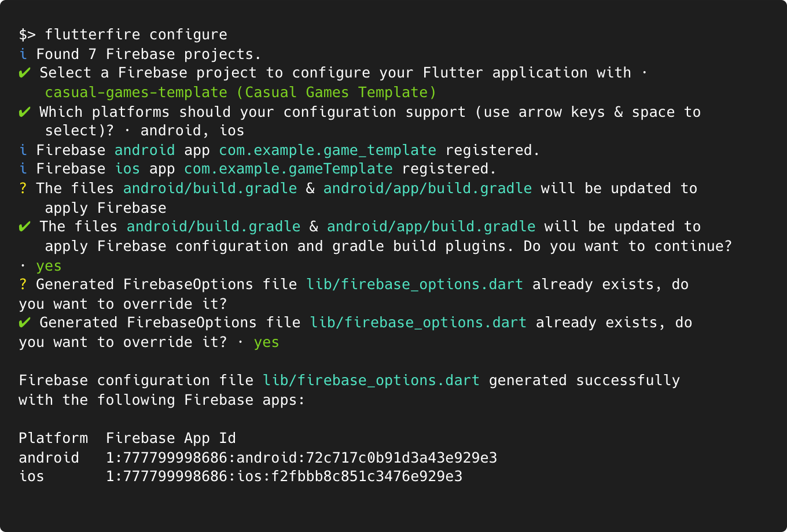This screenshot has height=532, width=787.
Task: Click the green 'yes' after 'override it?'
Action: [266, 342]
